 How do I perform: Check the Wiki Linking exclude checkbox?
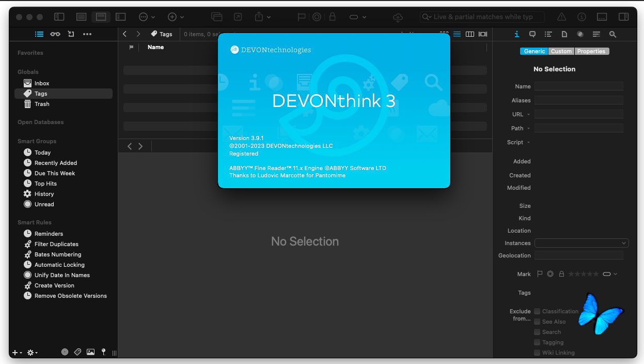pos(537,353)
